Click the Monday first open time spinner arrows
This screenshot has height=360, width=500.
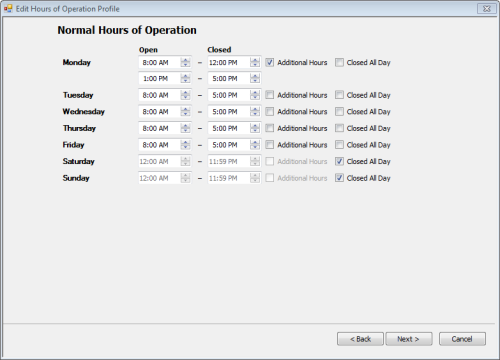pos(185,62)
